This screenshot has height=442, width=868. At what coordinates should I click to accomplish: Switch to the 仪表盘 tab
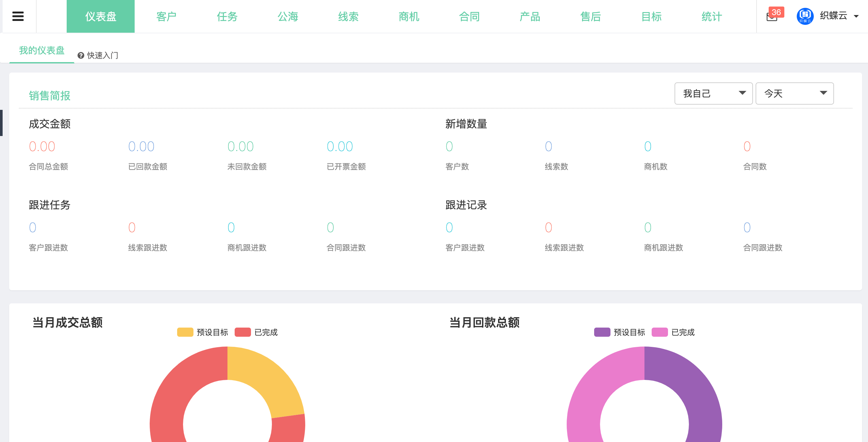coord(100,16)
